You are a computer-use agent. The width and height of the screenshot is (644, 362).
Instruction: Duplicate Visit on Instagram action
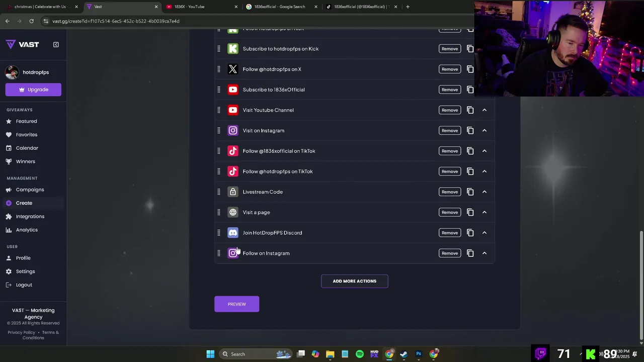pyautogui.click(x=470, y=131)
